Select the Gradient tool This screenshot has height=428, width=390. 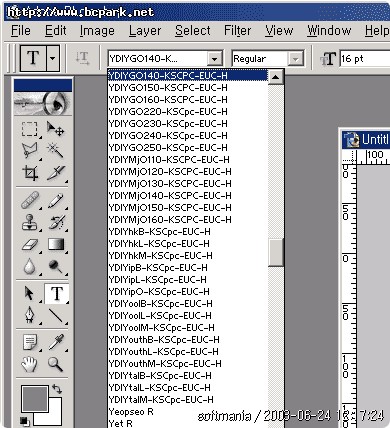[55, 244]
